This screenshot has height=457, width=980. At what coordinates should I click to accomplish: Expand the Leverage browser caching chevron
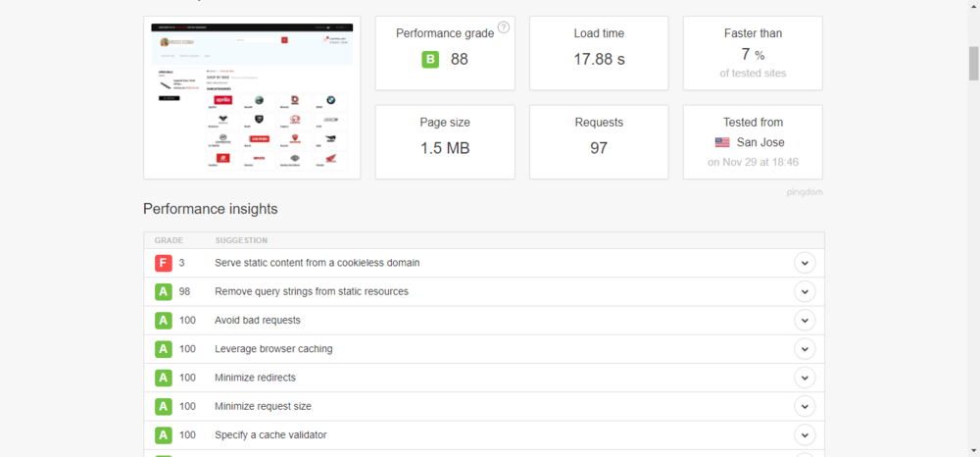pos(805,349)
